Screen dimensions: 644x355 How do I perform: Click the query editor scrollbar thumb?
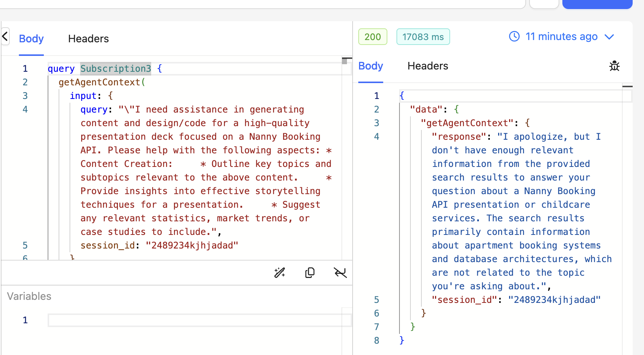[344, 61]
